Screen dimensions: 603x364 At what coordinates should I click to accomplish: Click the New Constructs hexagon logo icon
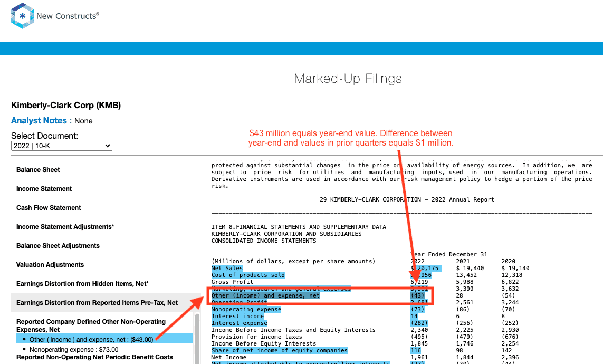point(23,16)
